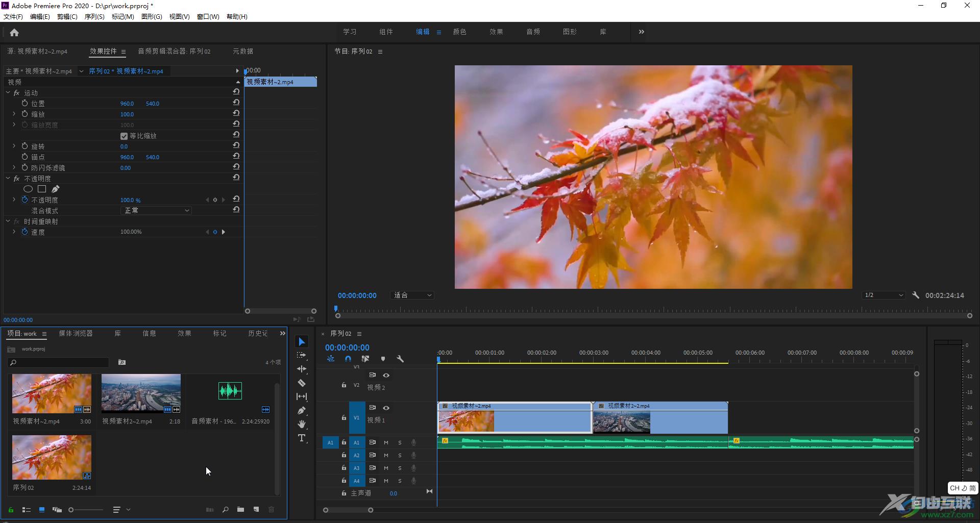
Task: Click the New Item icon
Action: pos(256,509)
